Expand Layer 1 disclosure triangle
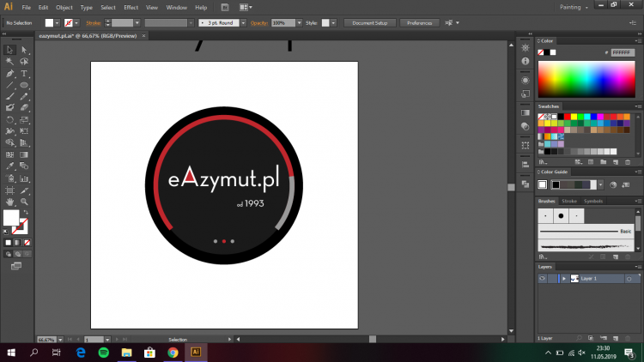The image size is (644, 362). 563,279
